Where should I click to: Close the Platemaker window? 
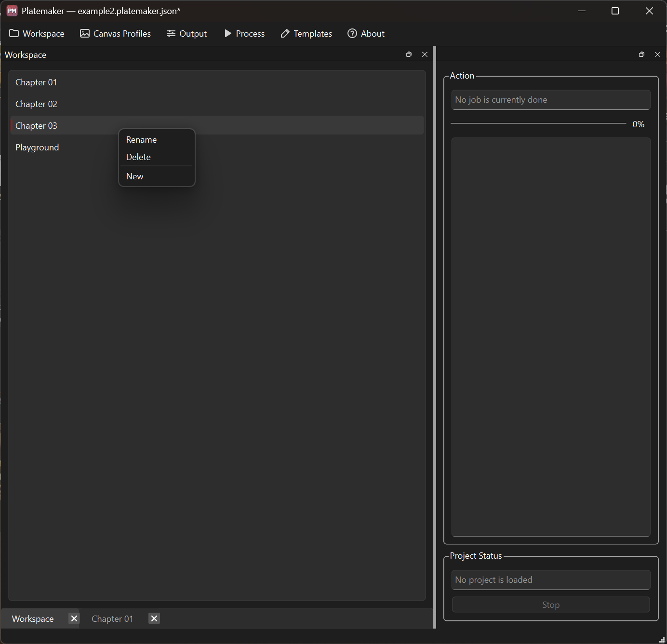(649, 11)
